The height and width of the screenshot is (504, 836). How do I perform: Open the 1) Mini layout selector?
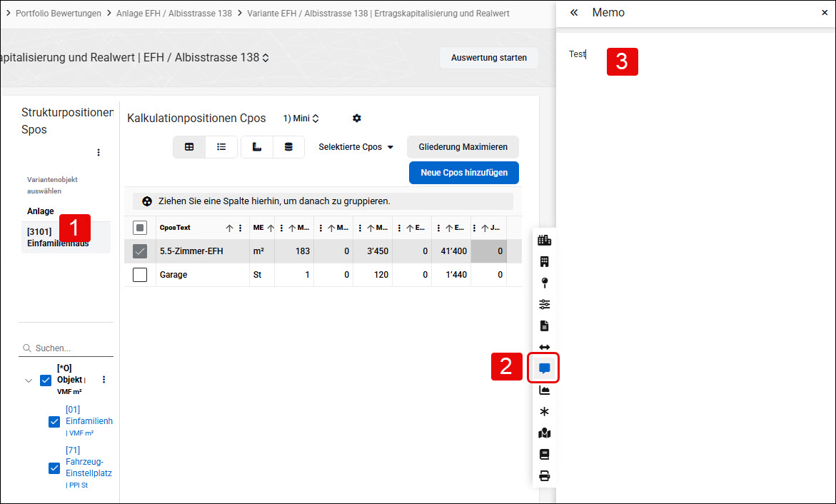coord(301,119)
